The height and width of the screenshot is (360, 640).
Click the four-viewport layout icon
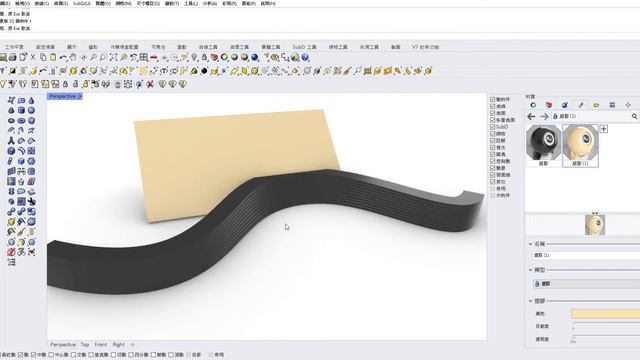pos(144,58)
